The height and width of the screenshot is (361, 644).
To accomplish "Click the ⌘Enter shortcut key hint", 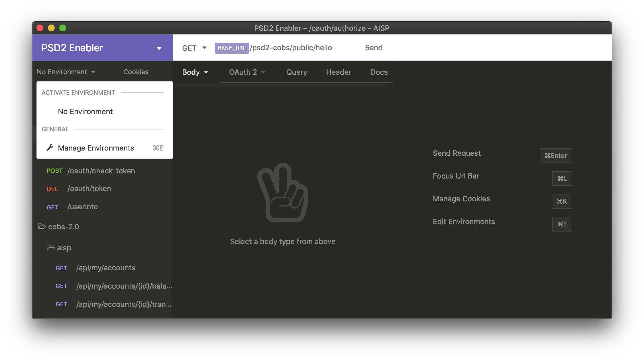I will pos(556,156).
